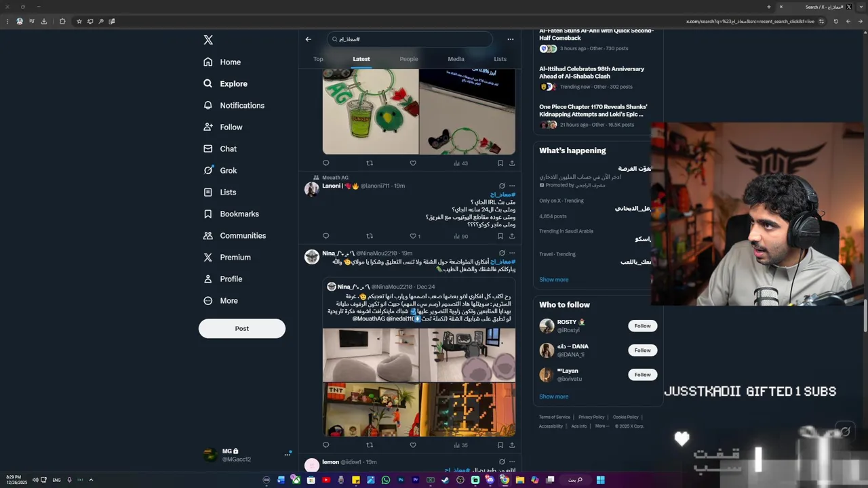Show more under What's happening
Viewport: 868px width, 488px height.
(x=554, y=279)
